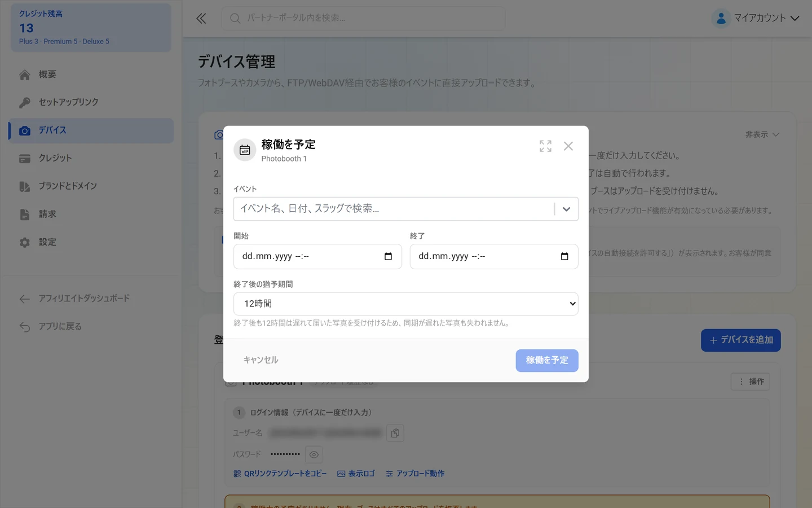Image resolution: width=812 pixels, height=508 pixels.
Task: Reveal password with the eye icon
Action: 314,454
